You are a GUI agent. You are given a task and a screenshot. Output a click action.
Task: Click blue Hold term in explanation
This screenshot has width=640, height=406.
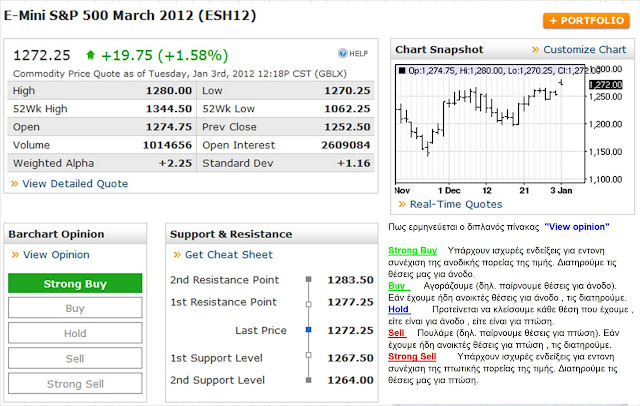pos(398,309)
